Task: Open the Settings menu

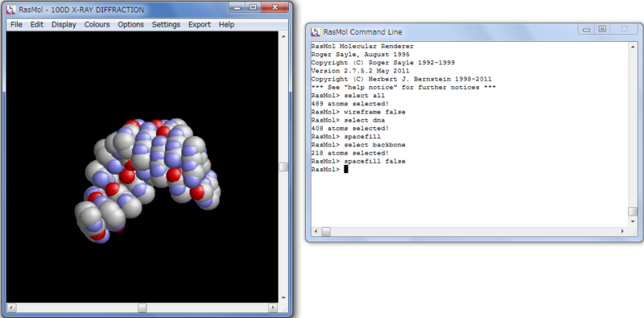Action: [x=166, y=25]
